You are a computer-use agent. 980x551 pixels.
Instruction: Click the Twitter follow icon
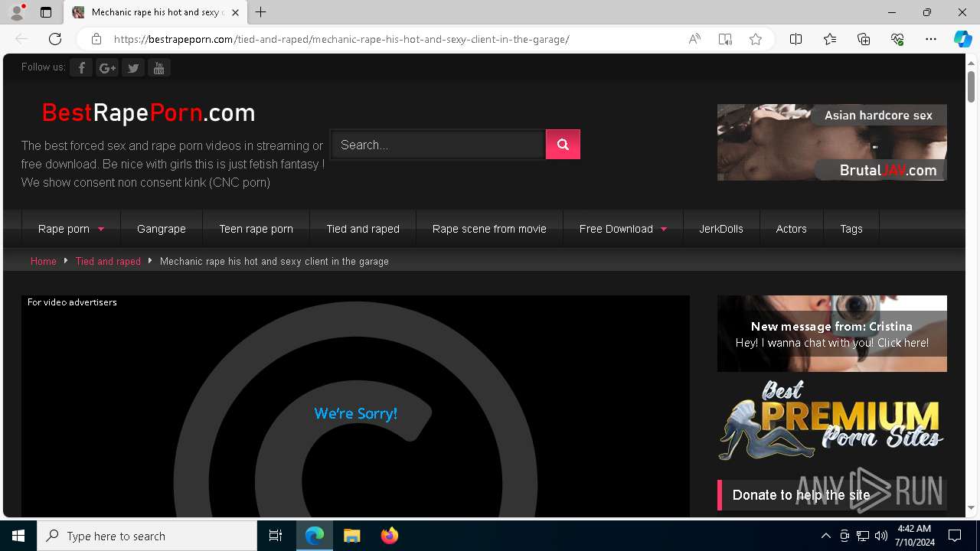coord(133,68)
